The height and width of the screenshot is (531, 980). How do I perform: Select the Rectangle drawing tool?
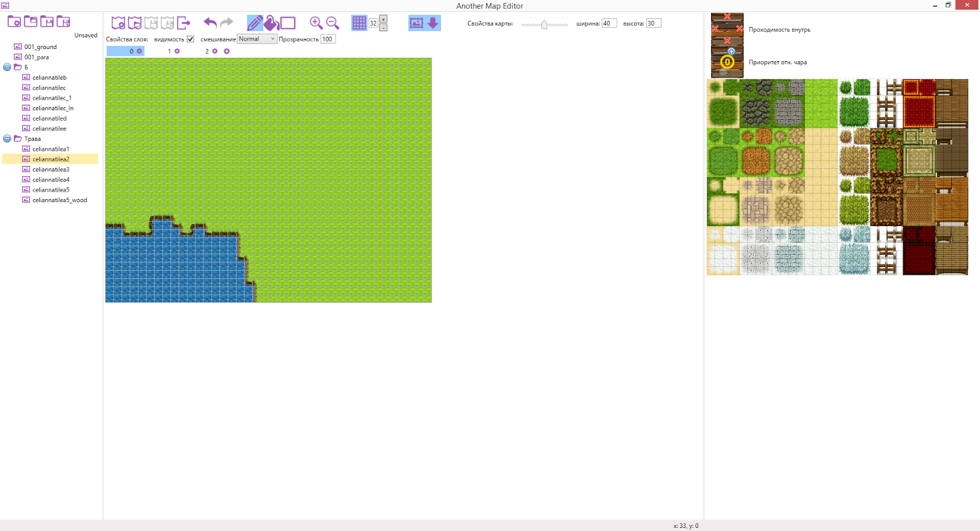pyautogui.click(x=288, y=23)
